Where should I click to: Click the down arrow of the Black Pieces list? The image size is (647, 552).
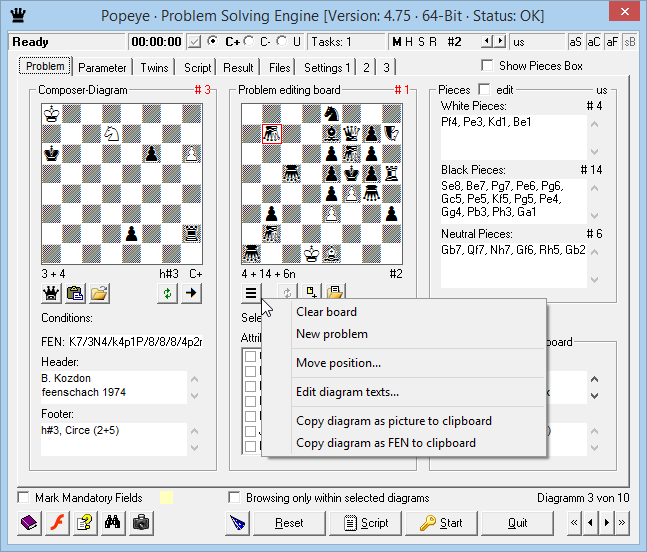tap(595, 215)
